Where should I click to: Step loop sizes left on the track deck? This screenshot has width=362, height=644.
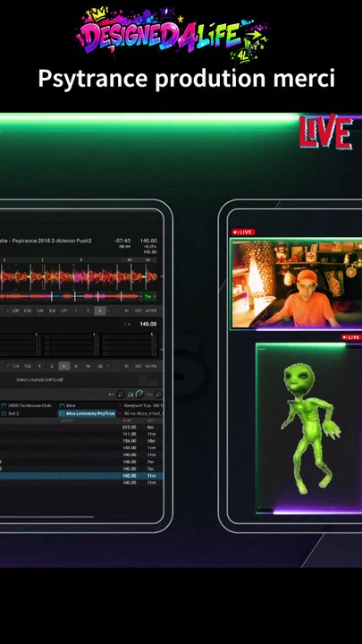click(8, 311)
